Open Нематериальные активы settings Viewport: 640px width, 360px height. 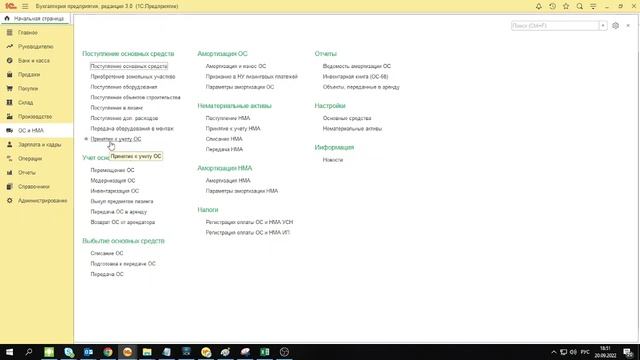point(352,129)
